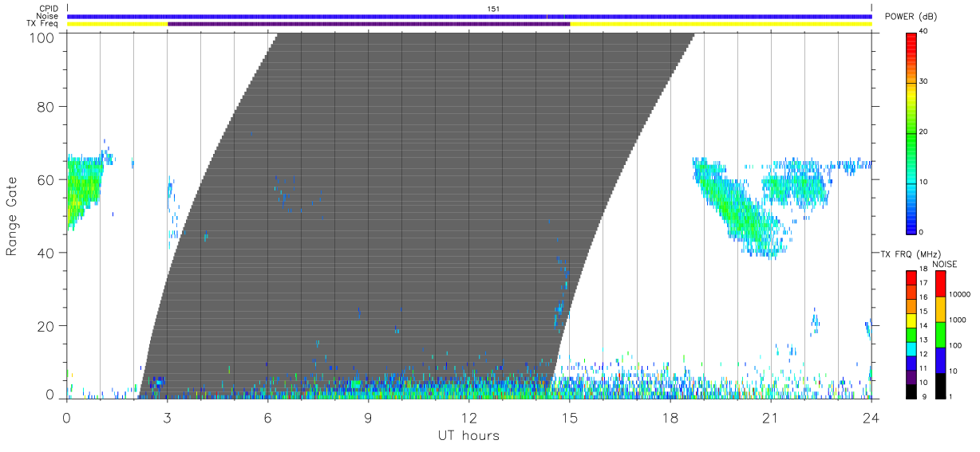Click y-axis tick label '100'
This screenshot has width=980, height=452.
coord(42,37)
